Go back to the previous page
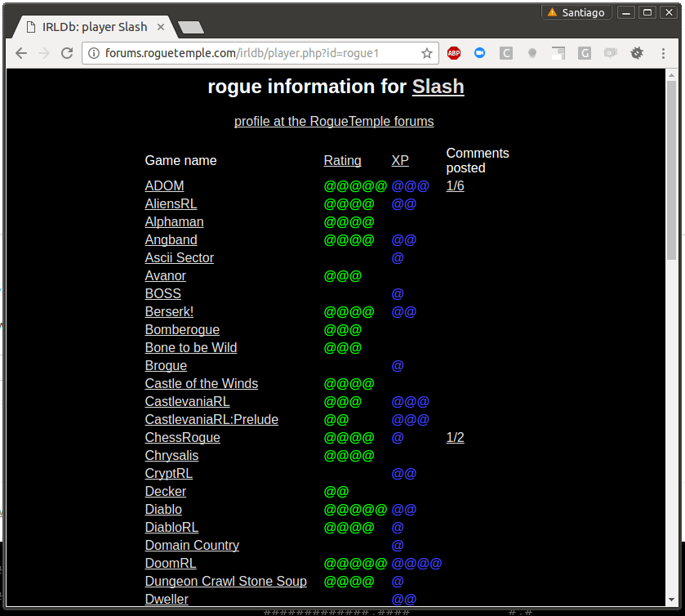This screenshot has width=685, height=616. [x=21, y=53]
